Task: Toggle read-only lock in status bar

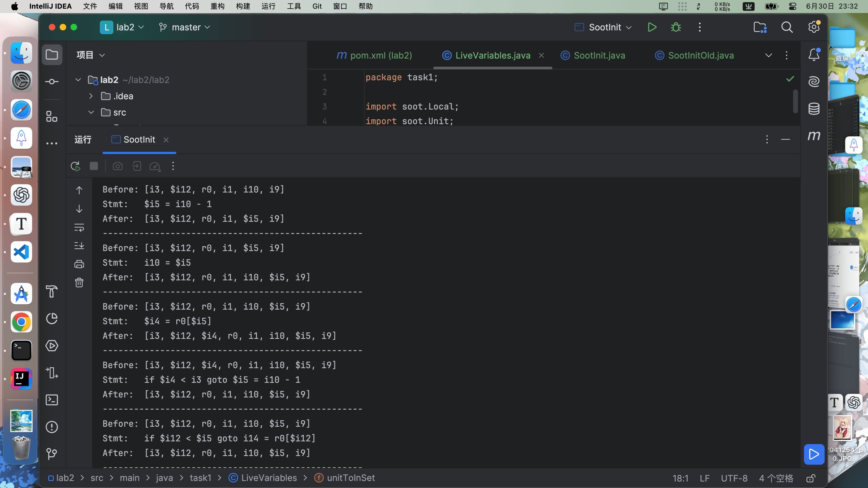Action: (x=811, y=478)
